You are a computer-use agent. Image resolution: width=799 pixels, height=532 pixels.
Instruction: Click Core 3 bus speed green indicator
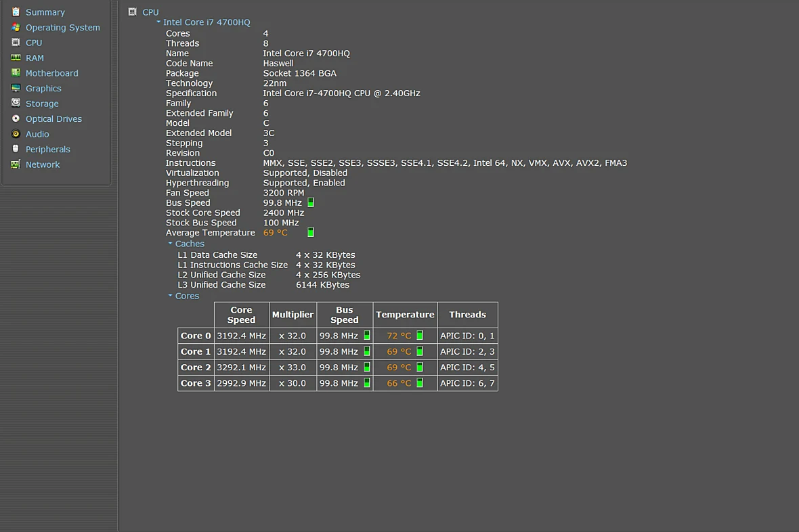[x=367, y=382]
